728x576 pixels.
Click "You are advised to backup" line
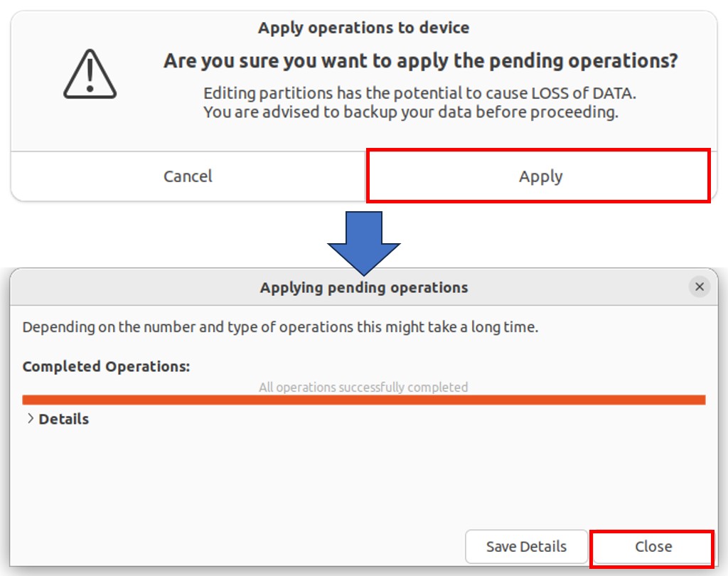click(x=411, y=112)
